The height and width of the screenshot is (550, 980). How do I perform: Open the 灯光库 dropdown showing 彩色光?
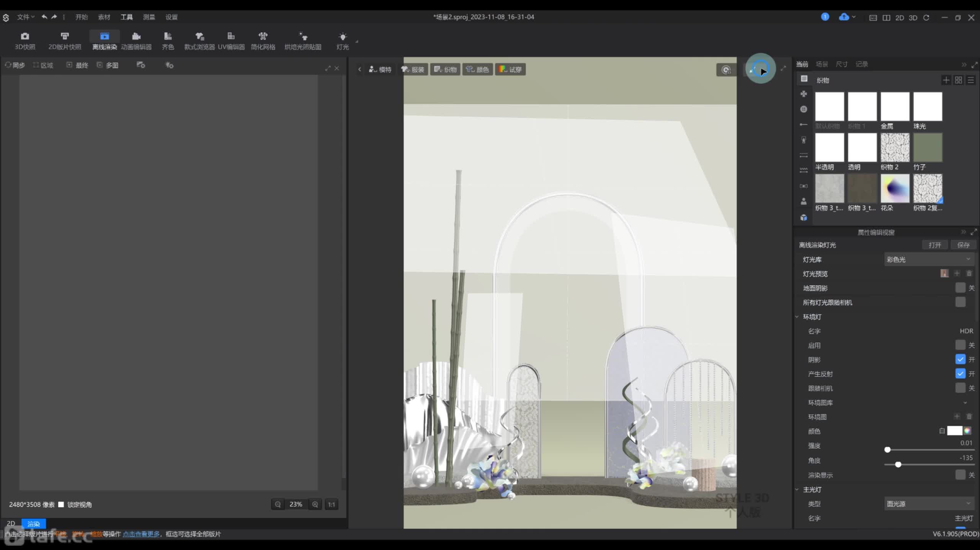click(929, 259)
